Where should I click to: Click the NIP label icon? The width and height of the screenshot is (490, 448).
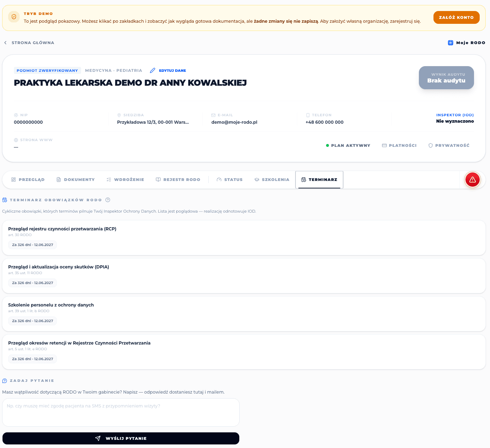16,115
